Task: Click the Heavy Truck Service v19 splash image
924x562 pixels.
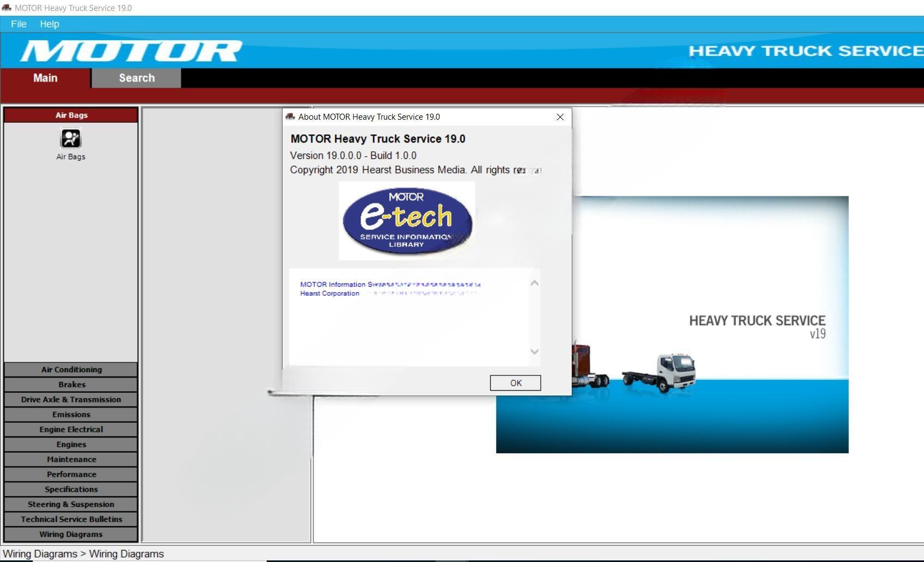Action: click(672, 324)
